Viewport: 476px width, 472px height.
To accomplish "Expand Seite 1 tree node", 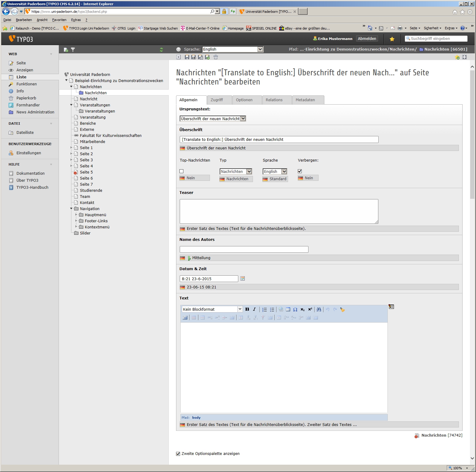I will [x=71, y=148].
